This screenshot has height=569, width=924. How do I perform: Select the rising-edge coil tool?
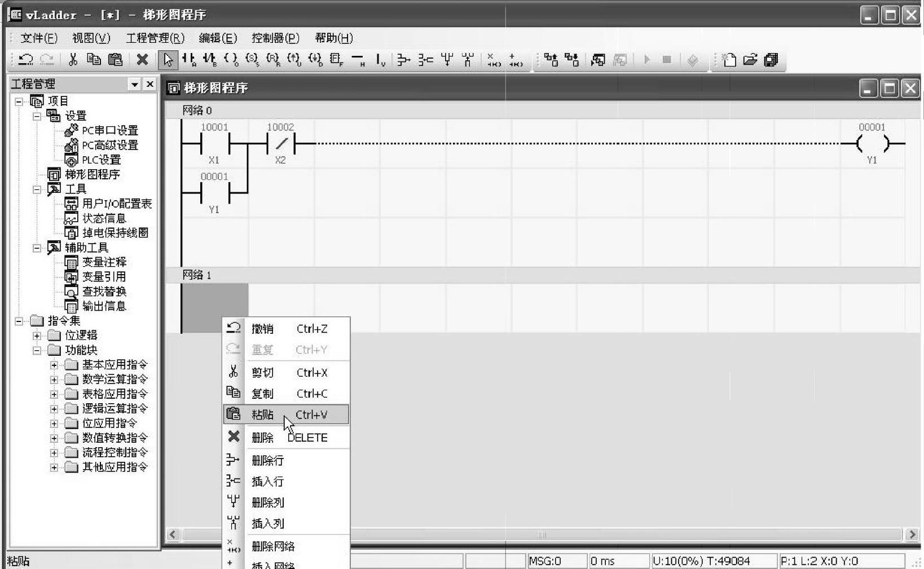click(294, 60)
